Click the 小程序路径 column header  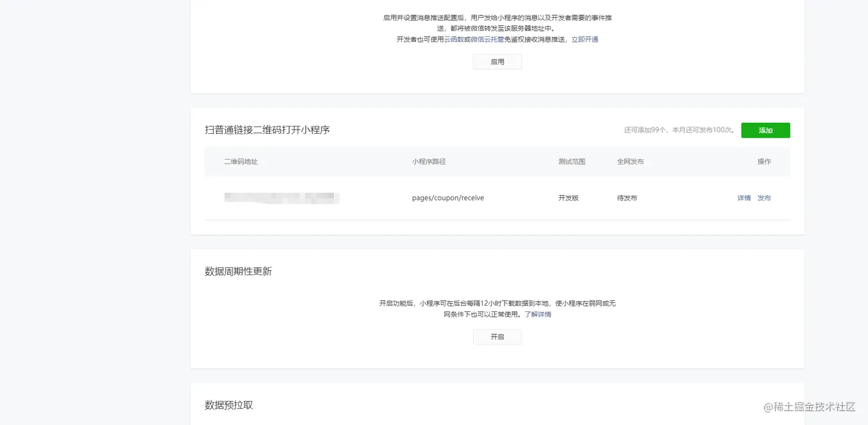pyautogui.click(x=429, y=162)
